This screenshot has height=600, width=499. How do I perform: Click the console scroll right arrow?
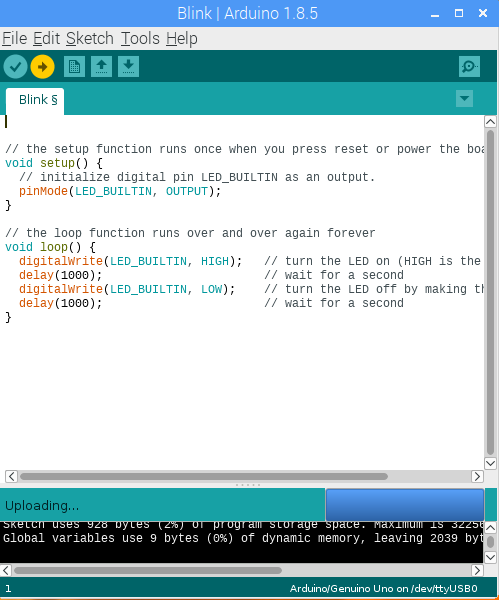(477, 570)
